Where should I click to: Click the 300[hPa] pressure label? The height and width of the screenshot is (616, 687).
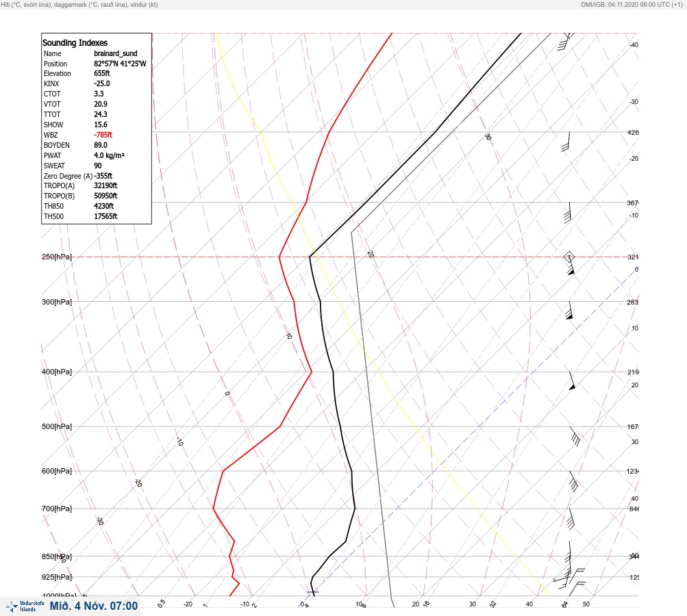57,302
